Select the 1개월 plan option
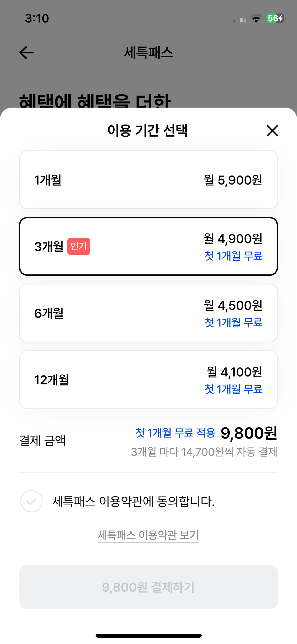 (x=148, y=180)
